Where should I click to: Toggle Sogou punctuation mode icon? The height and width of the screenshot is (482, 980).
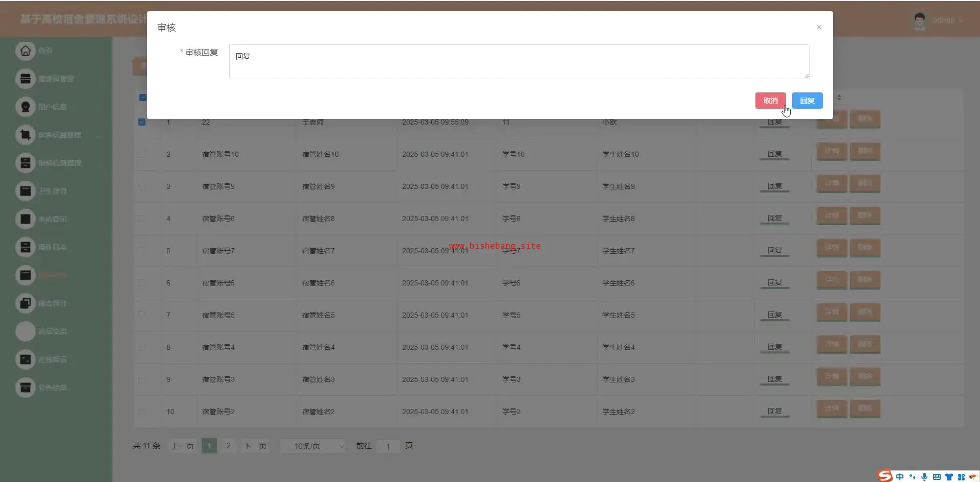(x=912, y=477)
